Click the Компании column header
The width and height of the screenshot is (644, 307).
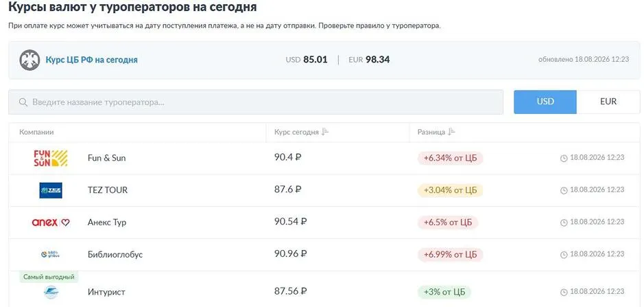click(x=36, y=133)
